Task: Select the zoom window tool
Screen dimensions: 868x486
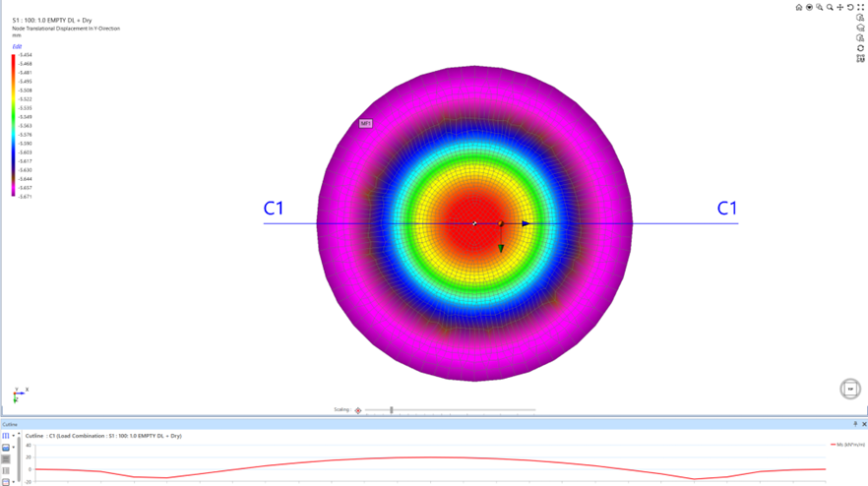Action: click(819, 7)
